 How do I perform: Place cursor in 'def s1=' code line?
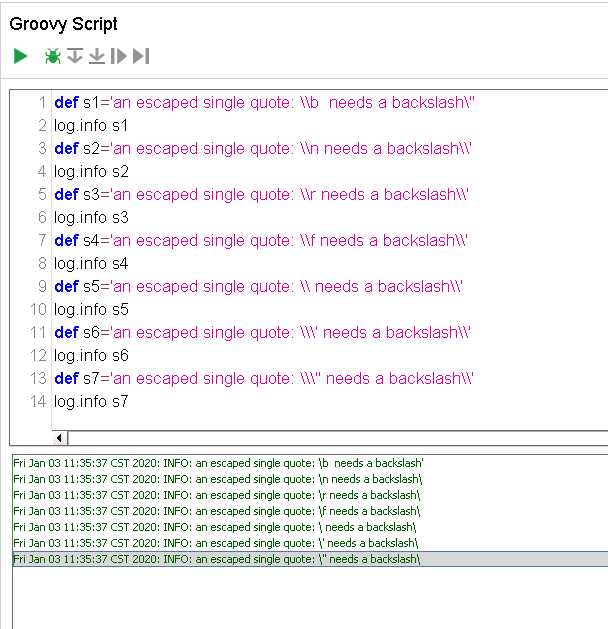point(264,103)
